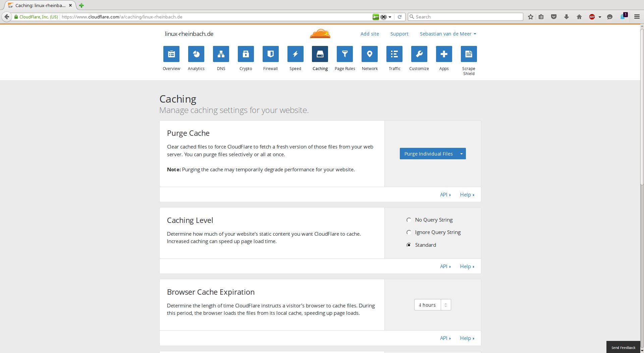Open the Apps plus icon

(x=444, y=54)
